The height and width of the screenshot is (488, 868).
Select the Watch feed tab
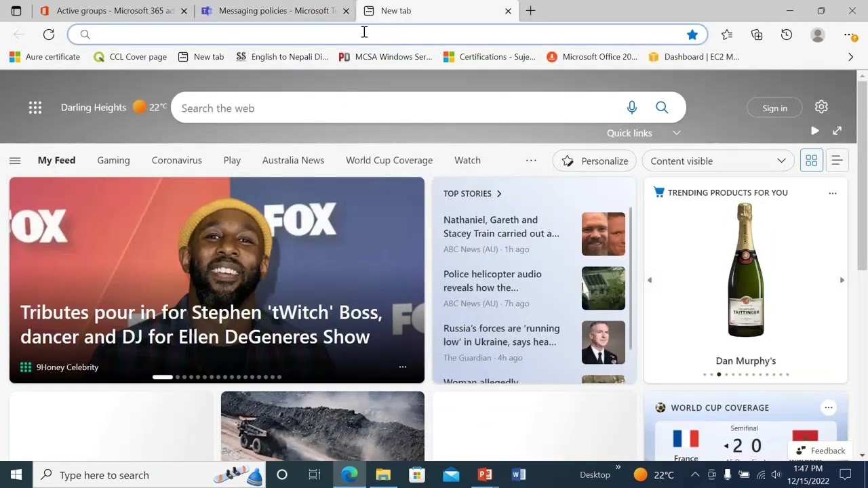pos(467,161)
